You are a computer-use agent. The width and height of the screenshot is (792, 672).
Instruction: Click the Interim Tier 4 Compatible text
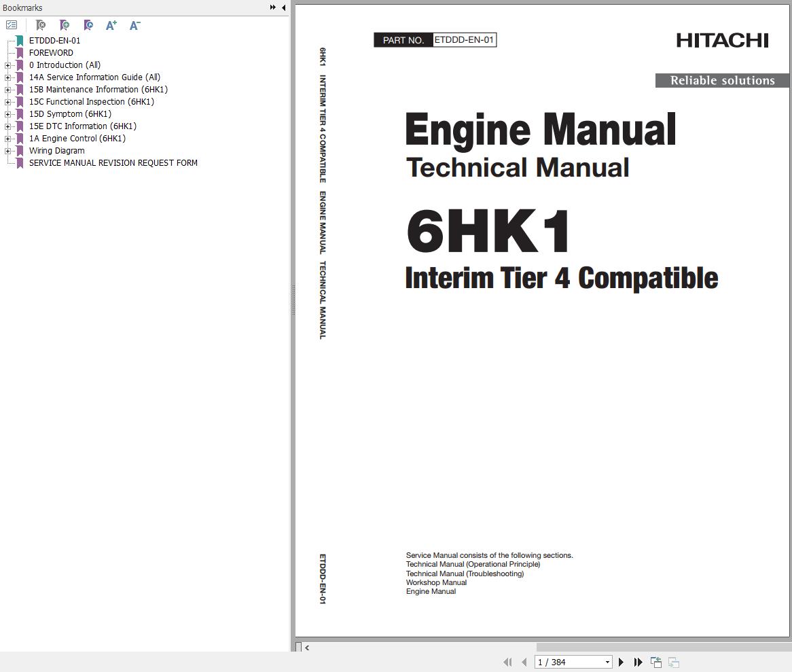(x=562, y=278)
